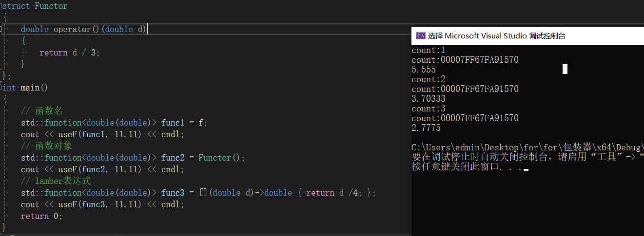Click the '5.555' console output line
644x236 pixels.
424,70
